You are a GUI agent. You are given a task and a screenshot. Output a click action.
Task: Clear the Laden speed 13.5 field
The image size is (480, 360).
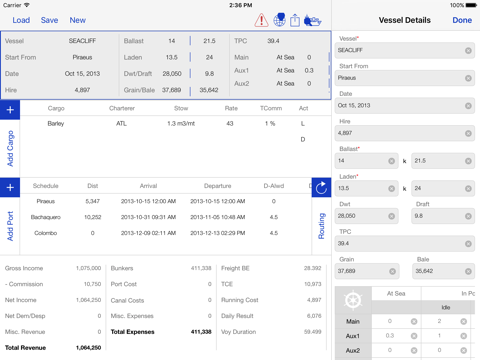pyautogui.click(x=391, y=189)
